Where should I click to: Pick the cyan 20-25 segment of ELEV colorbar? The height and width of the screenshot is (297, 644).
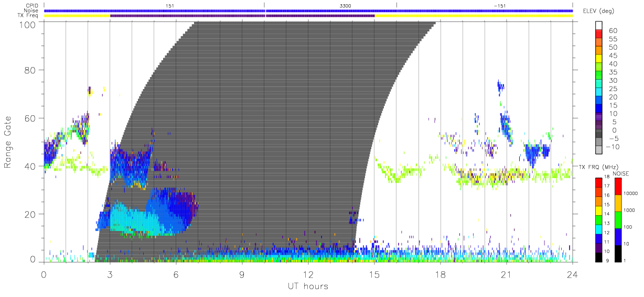pos(599,92)
